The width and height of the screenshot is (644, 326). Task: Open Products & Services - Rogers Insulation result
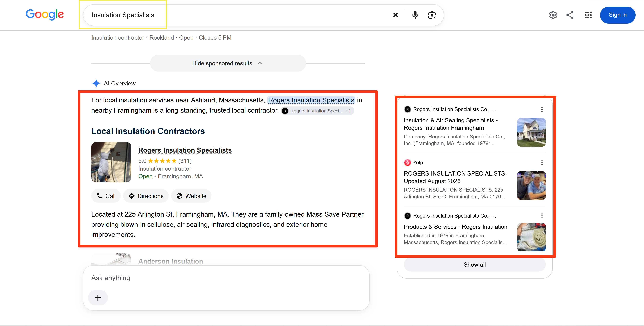pyautogui.click(x=455, y=227)
